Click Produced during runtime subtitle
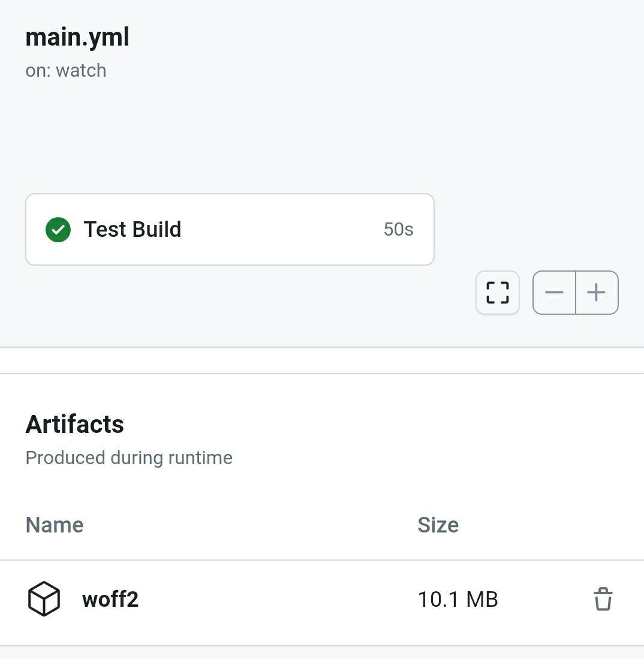The width and height of the screenshot is (644, 659). pyautogui.click(x=129, y=458)
